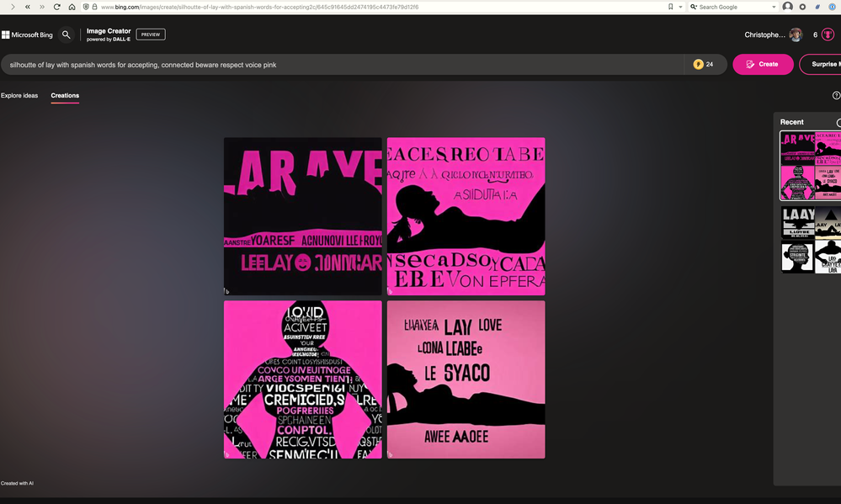Click the Create button
This screenshot has height=504, width=841.
tap(763, 64)
